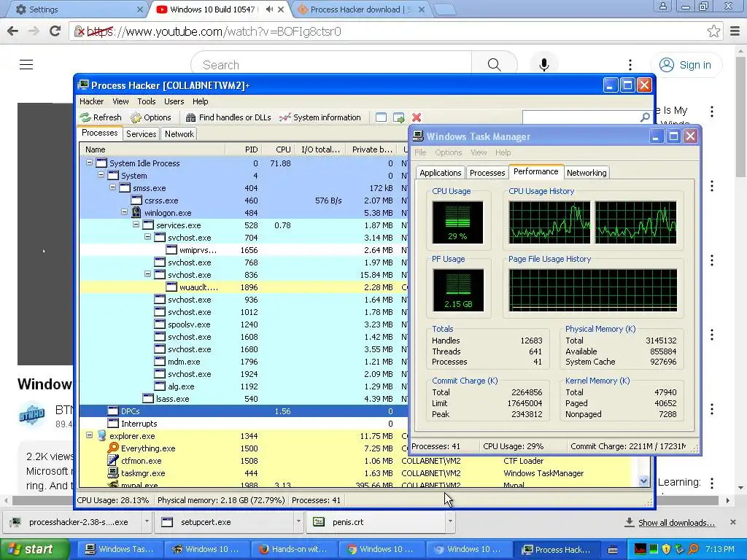Screen dimensions: 747x560
Task: Collapse the smss.exe node
Action: [x=113, y=187]
